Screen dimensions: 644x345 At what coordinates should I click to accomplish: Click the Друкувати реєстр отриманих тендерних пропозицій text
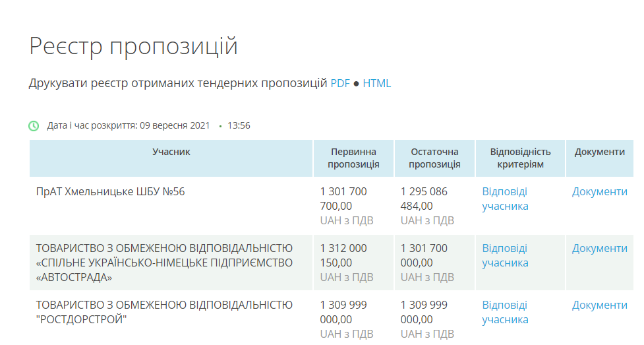click(178, 83)
